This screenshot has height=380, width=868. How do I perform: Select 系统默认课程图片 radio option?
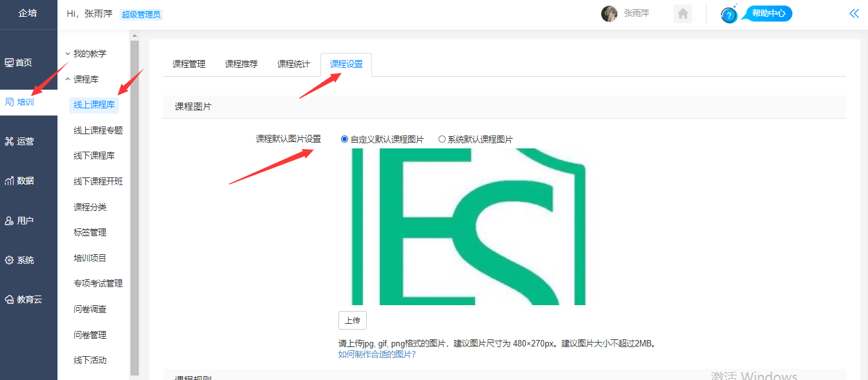coord(442,139)
